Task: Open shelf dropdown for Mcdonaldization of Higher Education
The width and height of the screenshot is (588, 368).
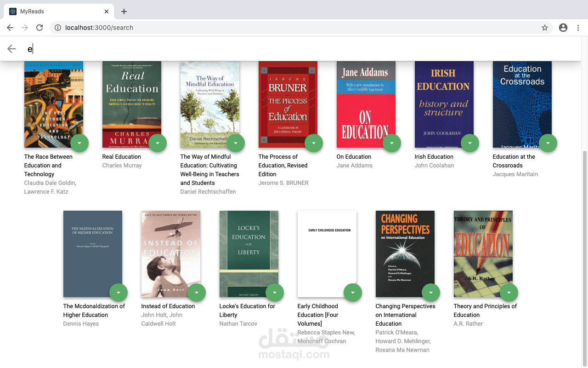Action: [119, 293]
